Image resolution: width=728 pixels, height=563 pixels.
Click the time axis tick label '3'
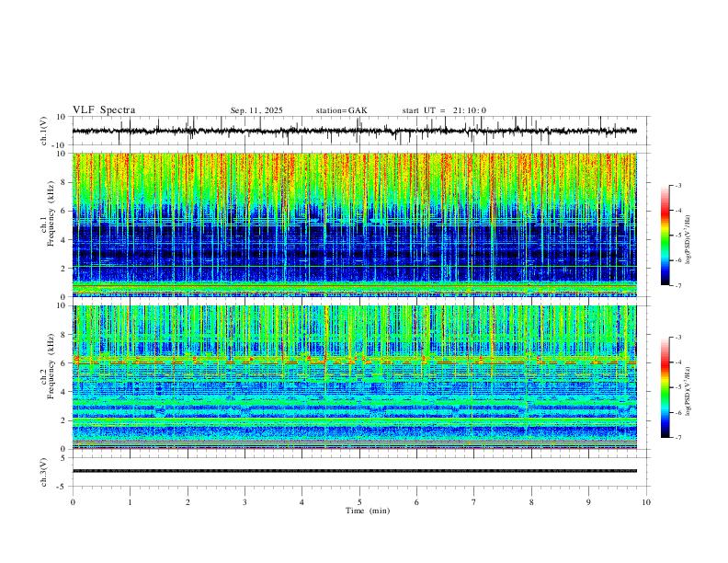pyautogui.click(x=245, y=502)
